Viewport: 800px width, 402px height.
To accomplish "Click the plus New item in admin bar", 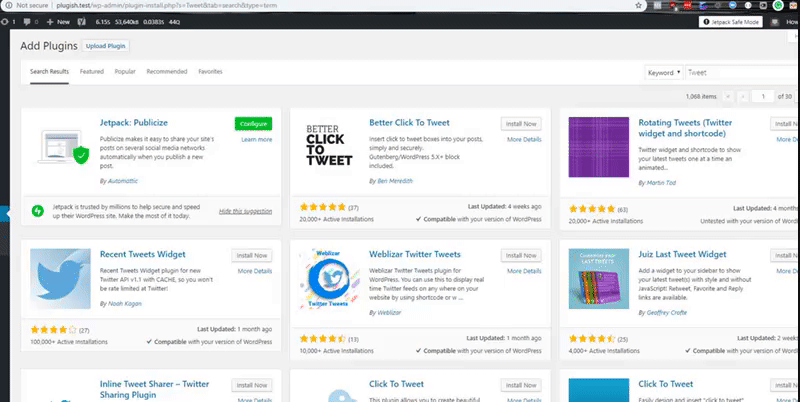I will pyautogui.click(x=58, y=22).
